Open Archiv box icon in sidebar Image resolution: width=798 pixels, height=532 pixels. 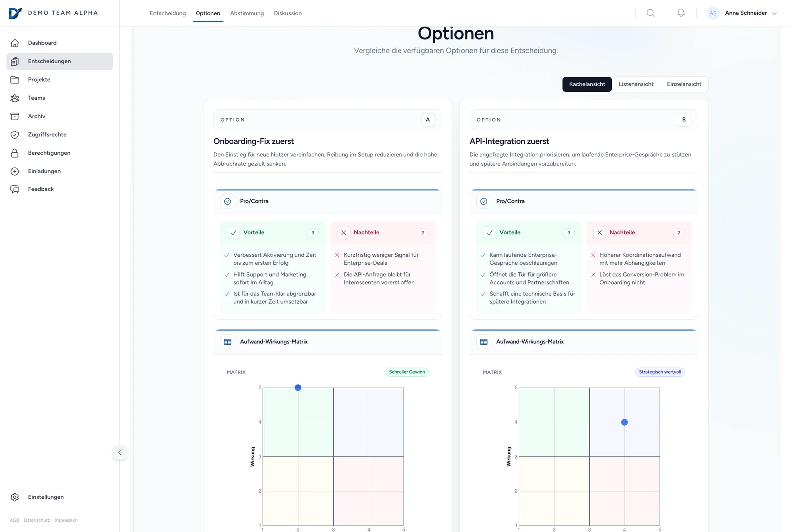[15, 116]
